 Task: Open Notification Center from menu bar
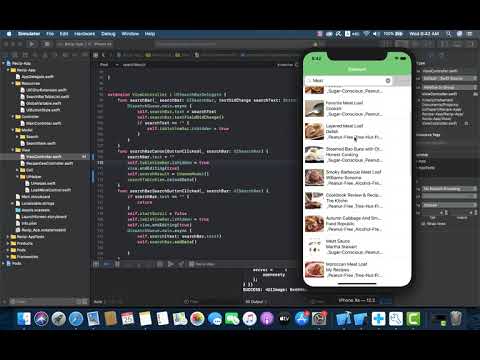(x=469, y=34)
